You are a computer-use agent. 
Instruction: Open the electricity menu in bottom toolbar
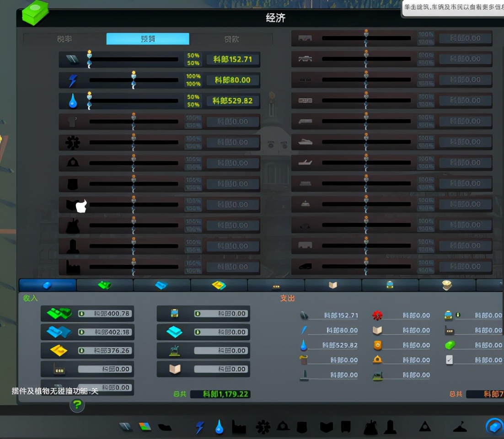pyautogui.click(x=200, y=428)
